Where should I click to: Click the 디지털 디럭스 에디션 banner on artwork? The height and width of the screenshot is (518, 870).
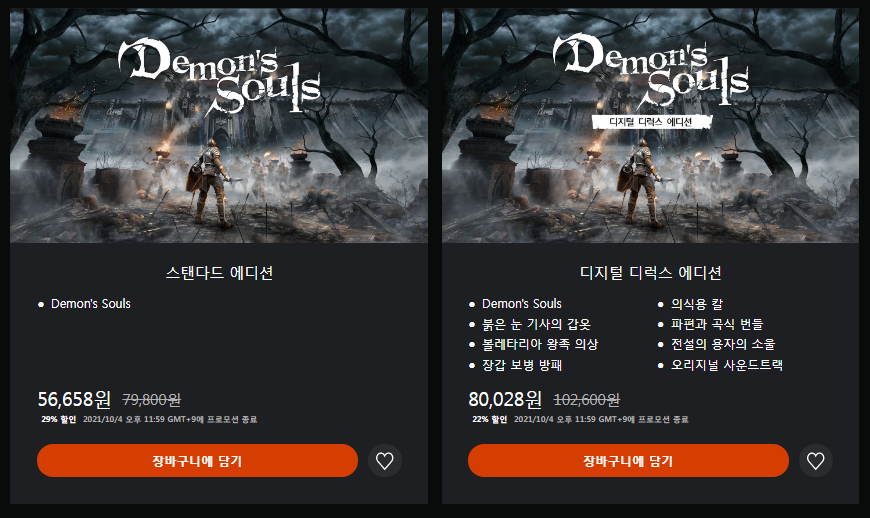coord(651,122)
